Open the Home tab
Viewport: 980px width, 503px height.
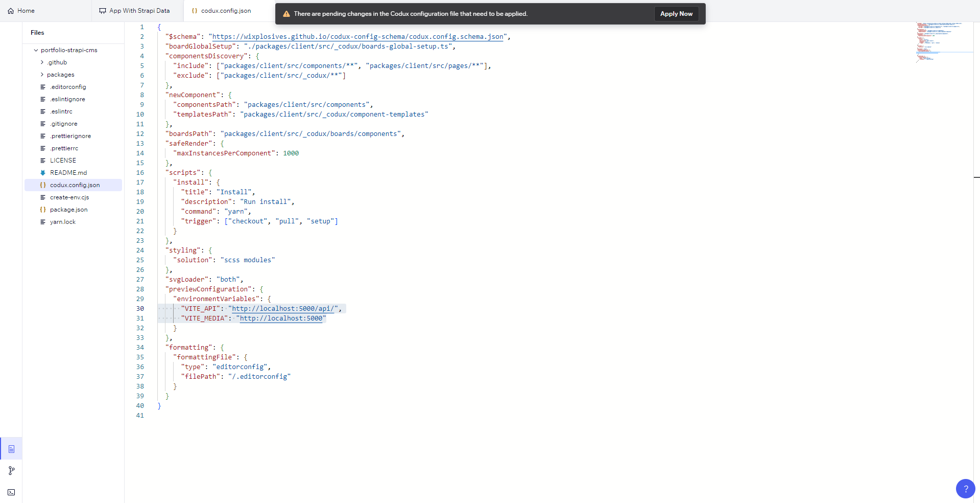coord(21,11)
